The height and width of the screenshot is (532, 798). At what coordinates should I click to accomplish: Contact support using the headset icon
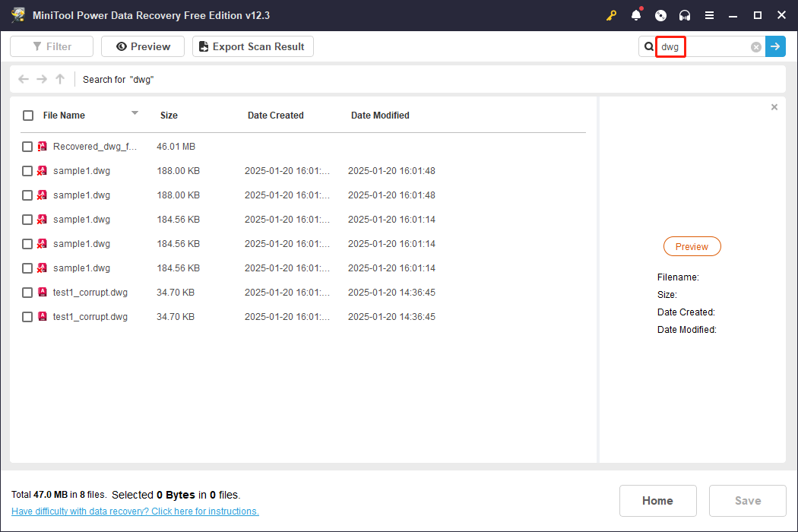point(685,15)
